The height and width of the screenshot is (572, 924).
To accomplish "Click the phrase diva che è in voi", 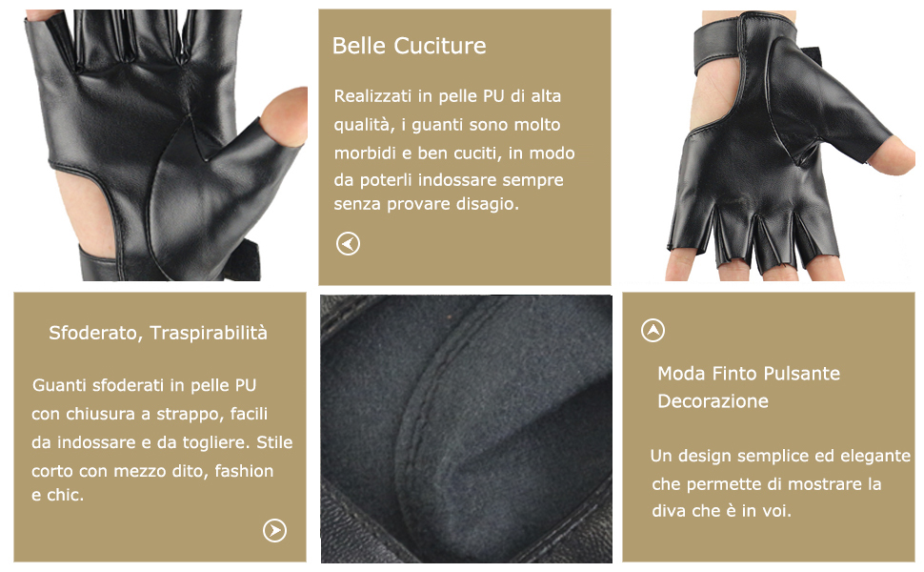I will click(721, 511).
